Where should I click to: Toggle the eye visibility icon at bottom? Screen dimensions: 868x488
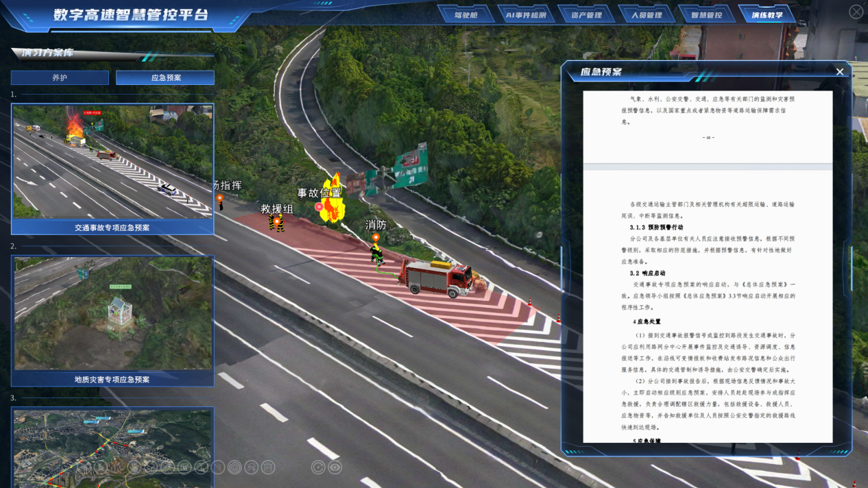coord(335,467)
